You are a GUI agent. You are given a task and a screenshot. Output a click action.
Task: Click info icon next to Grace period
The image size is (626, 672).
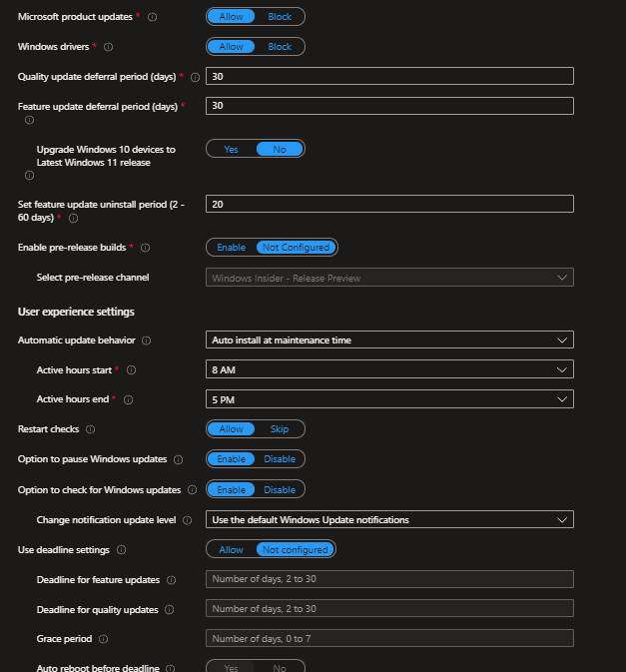(104, 639)
